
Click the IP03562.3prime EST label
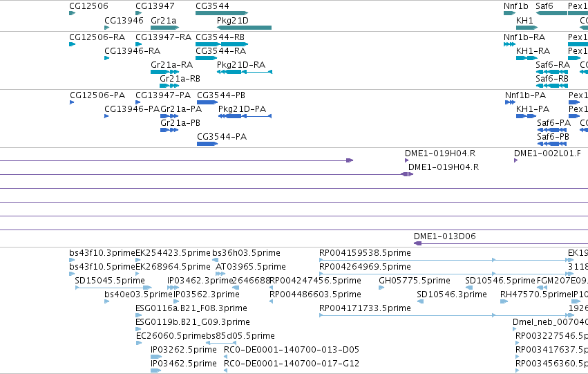click(x=207, y=294)
